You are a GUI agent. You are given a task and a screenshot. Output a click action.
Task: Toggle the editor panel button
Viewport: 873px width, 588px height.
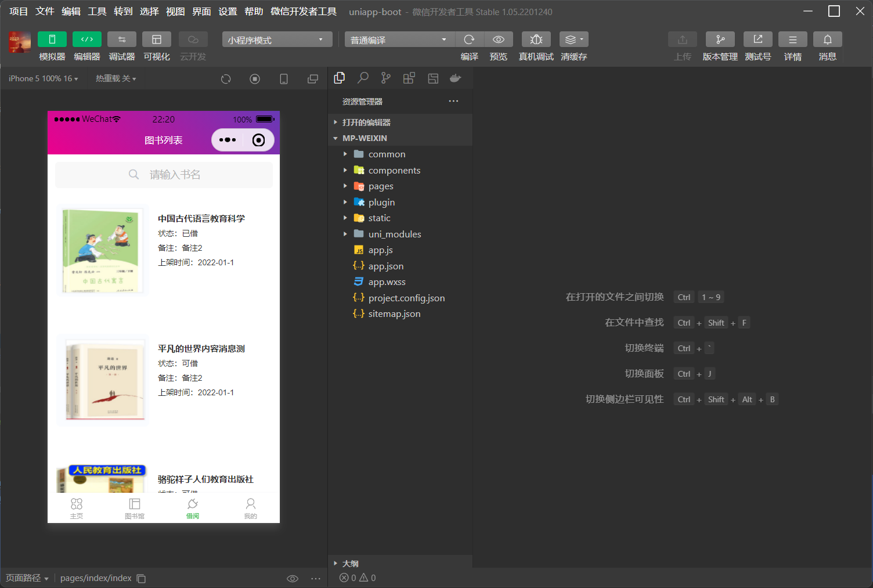[x=87, y=39]
